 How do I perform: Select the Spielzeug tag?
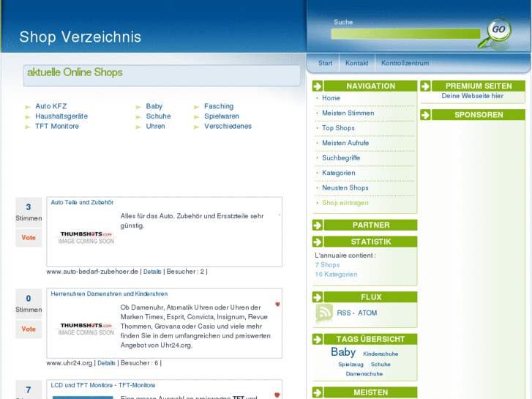(x=351, y=365)
